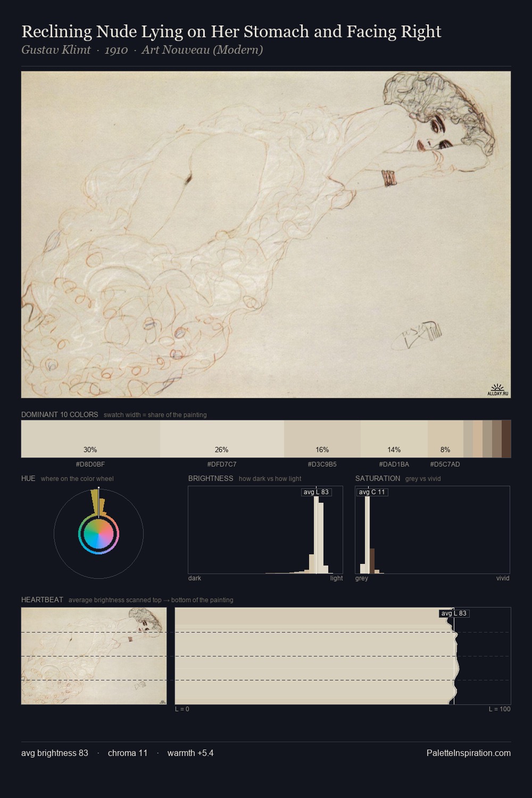
Task: Click hex code #D3C9B5
Action: pyautogui.click(x=322, y=464)
